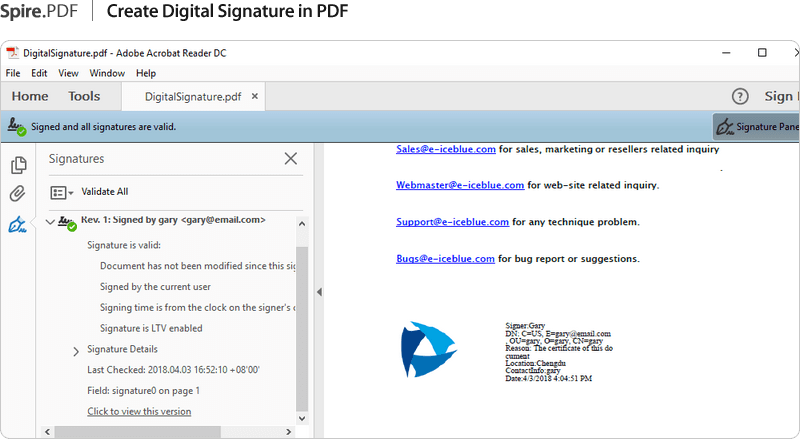Select 'Rev. 1: Signed by gary' row
800x440 pixels.
(173, 220)
